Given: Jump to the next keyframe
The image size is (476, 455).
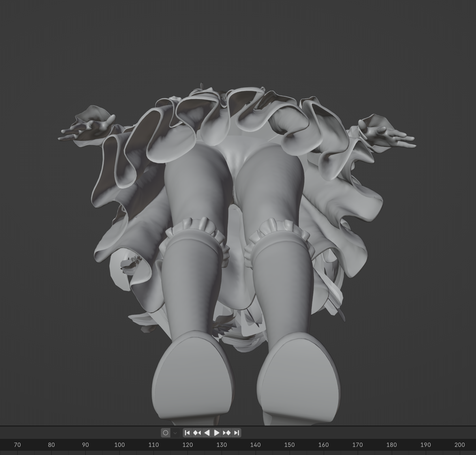Looking at the screenshot, I should coord(227,433).
